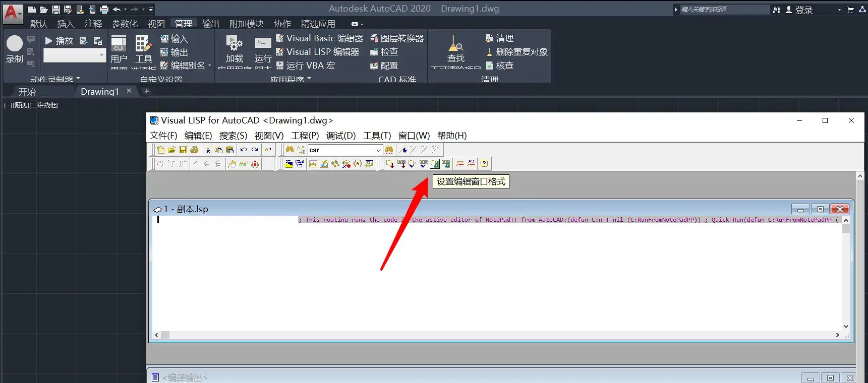
Task: Open the 工具(T) menu in Visual LISP
Action: [x=377, y=136]
